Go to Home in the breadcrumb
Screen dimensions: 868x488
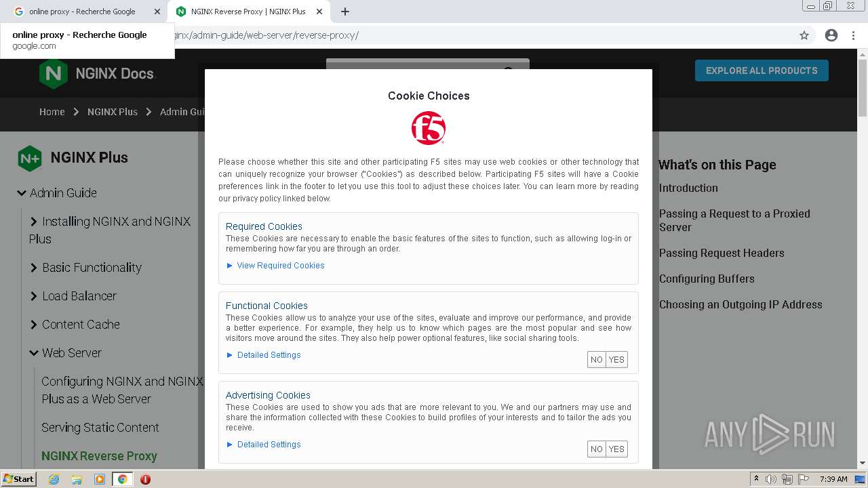tap(52, 112)
